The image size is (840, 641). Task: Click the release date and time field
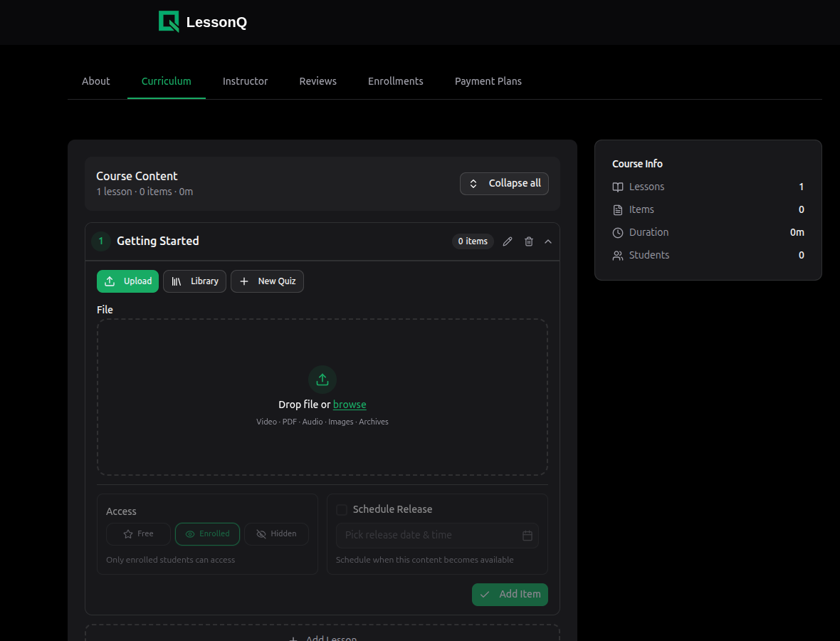(x=427, y=536)
